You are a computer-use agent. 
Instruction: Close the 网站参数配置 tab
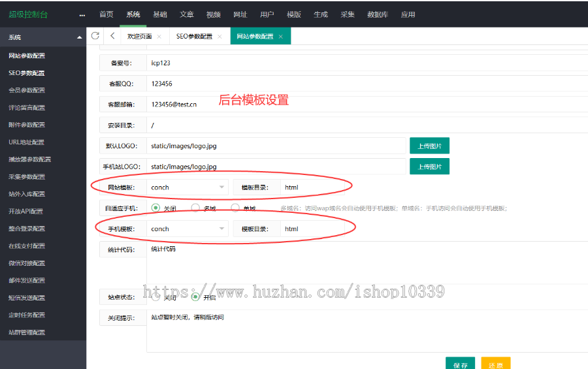pos(280,37)
